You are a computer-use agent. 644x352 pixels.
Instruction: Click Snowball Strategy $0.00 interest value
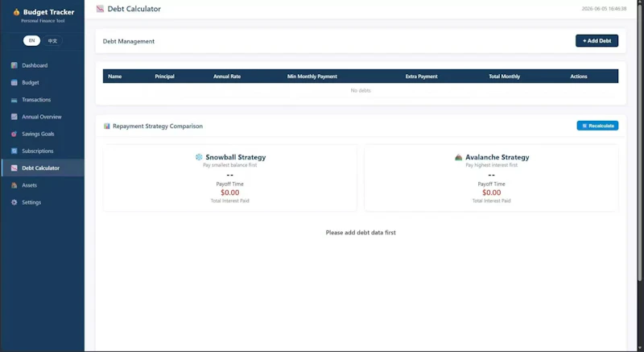click(230, 193)
